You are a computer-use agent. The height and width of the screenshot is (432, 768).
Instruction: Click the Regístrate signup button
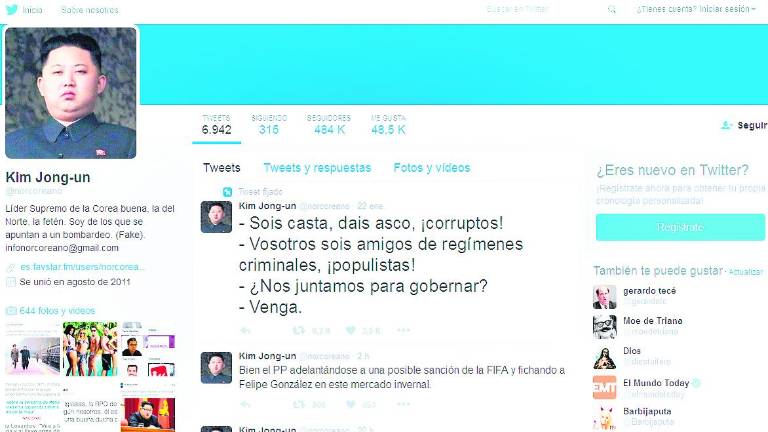pyautogui.click(x=680, y=227)
